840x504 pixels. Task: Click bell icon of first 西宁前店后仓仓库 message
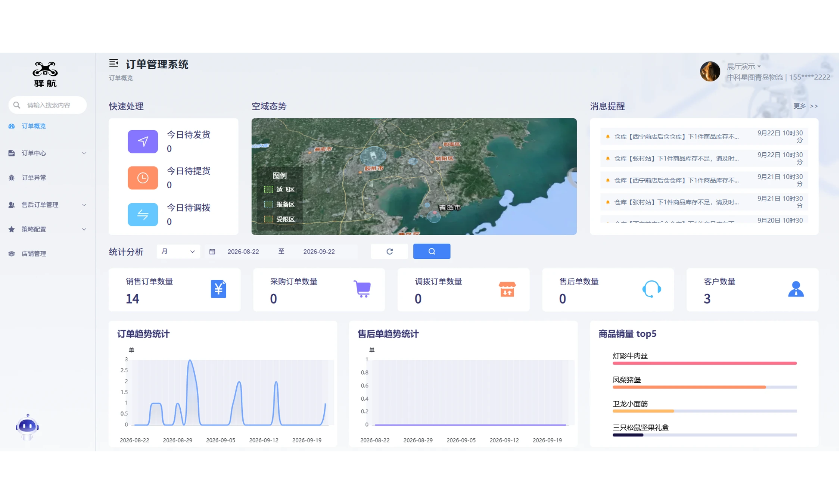pyautogui.click(x=609, y=137)
